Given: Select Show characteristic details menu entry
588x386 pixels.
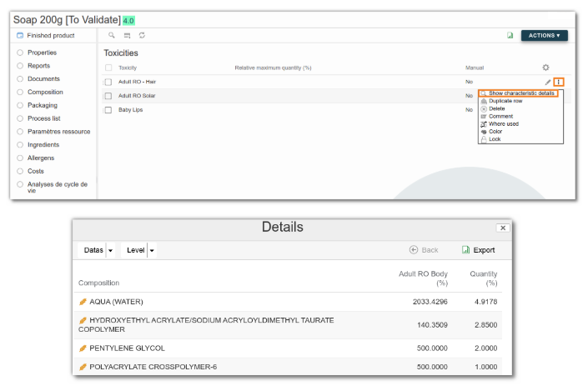Looking at the screenshot, I should pyautogui.click(x=518, y=93).
